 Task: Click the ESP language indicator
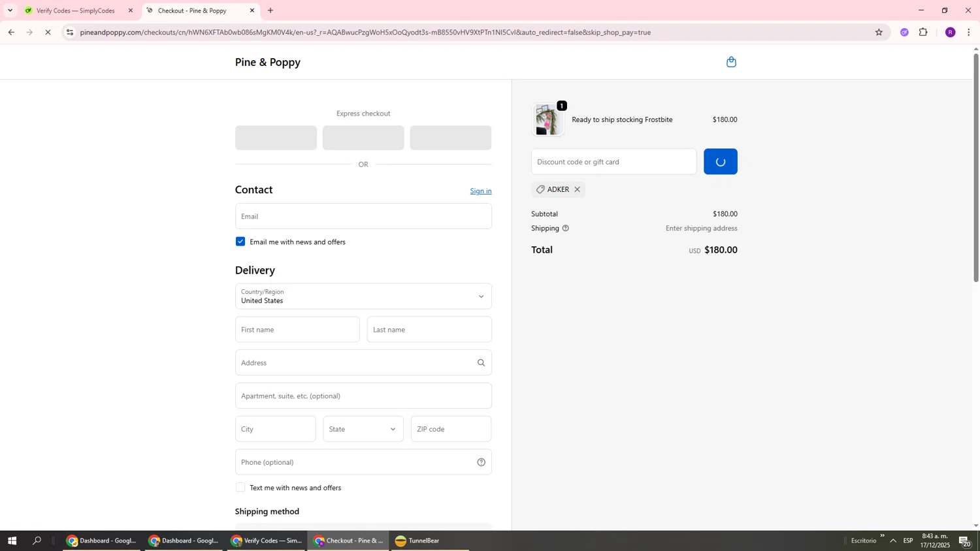(x=908, y=541)
